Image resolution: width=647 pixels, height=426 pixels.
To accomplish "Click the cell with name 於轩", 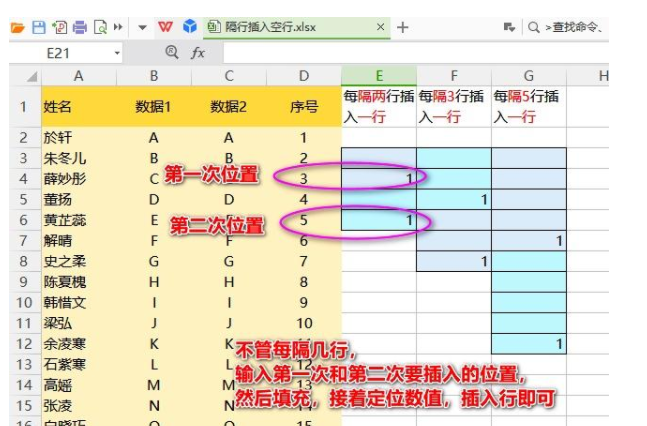I will (x=79, y=137).
